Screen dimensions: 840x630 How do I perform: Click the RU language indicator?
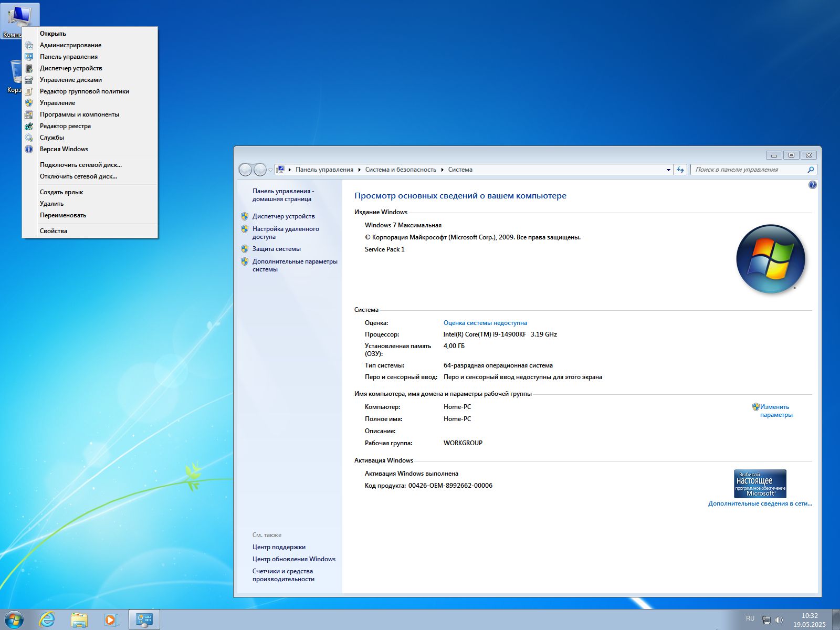point(750,618)
